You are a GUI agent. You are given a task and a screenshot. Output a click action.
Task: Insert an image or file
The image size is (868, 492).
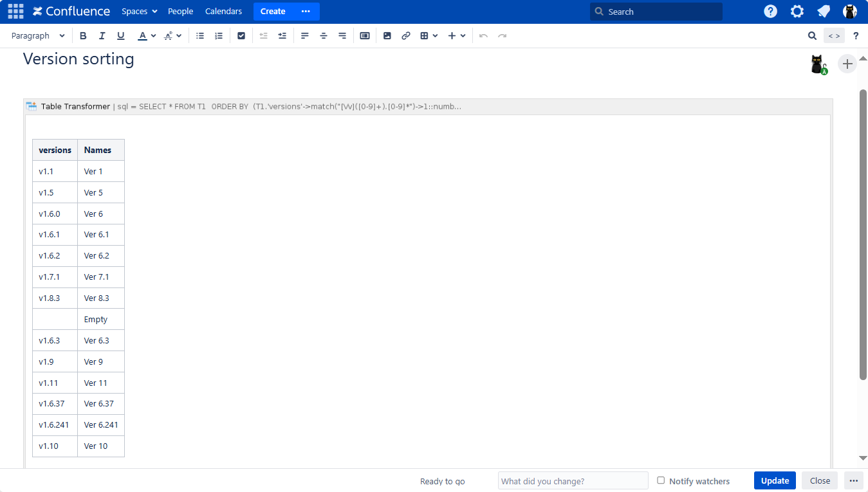pyautogui.click(x=387, y=36)
